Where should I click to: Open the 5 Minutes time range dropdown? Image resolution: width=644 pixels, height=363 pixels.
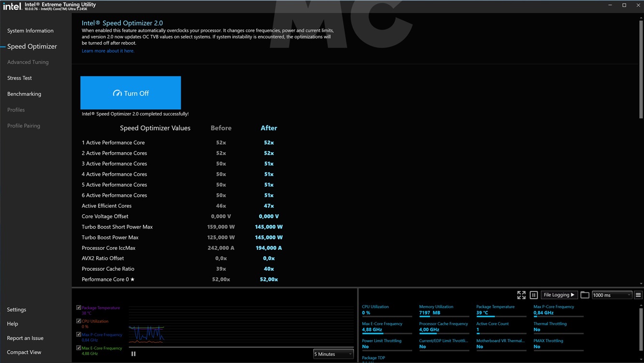click(333, 354)
